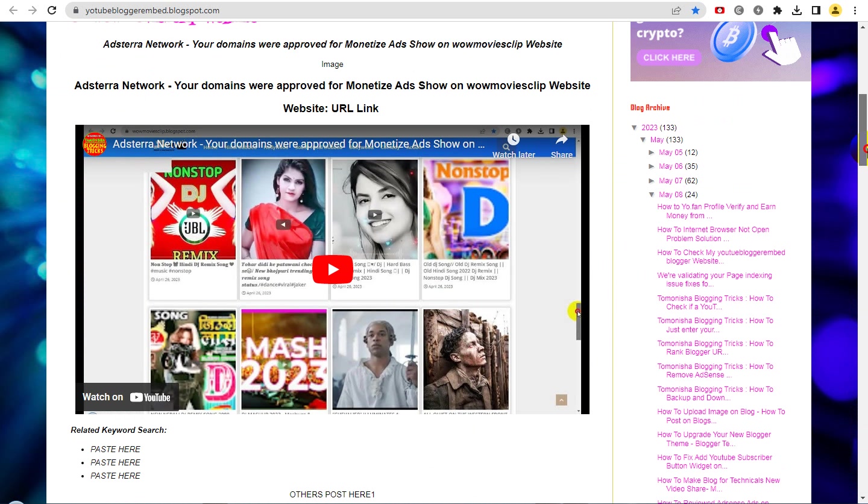Open the Chrome three-dot menu
868x504 pixels.
pyautogui.click(x=855, y=10)
